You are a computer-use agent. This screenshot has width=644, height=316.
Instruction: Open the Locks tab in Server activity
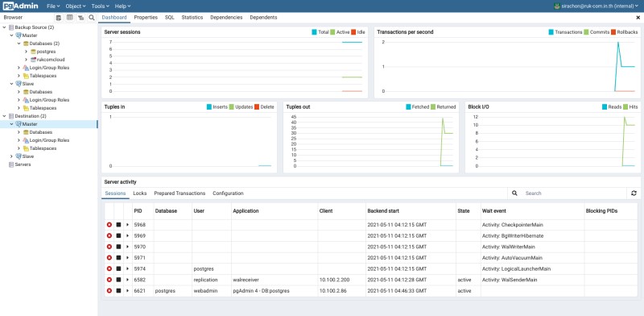pos(139,193)
